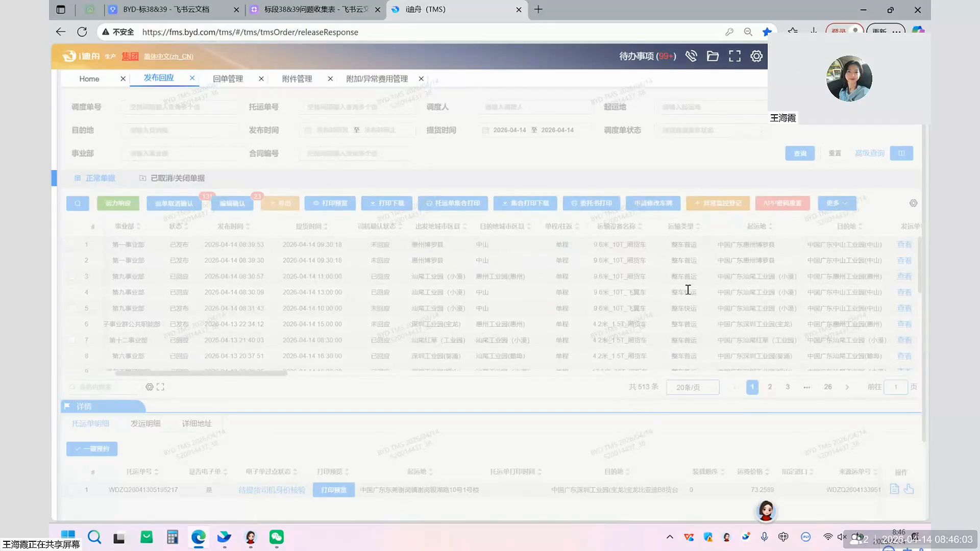The width and height of the screenshot is (980, 551).
Task: Click document icon in detail row actions
Action: (894, 489)
